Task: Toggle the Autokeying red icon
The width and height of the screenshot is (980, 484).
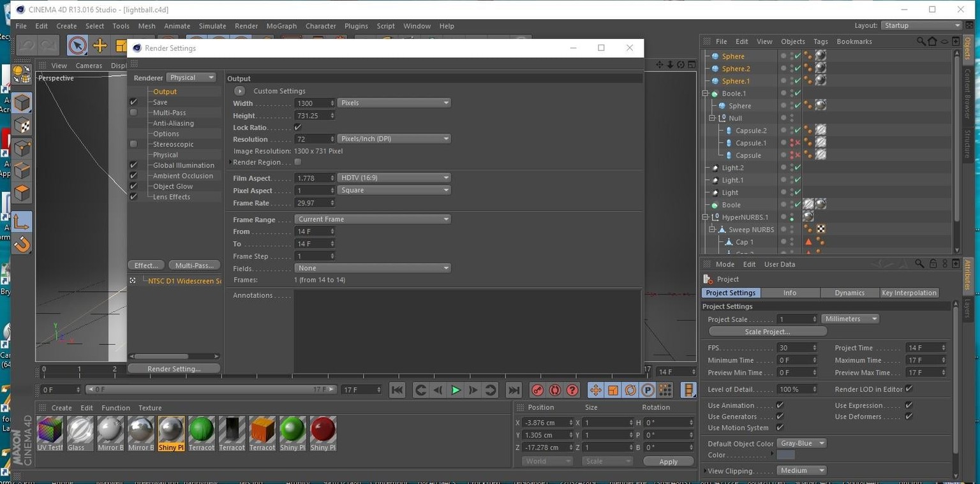Action: tap(555, 390)
